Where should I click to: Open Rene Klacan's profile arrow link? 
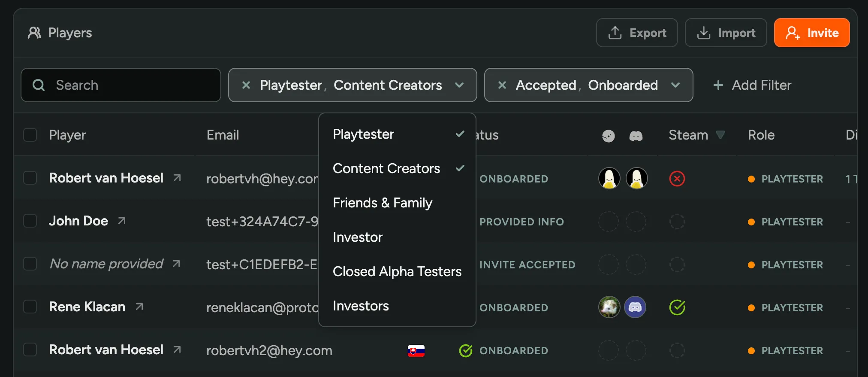(x=139, y=307)
